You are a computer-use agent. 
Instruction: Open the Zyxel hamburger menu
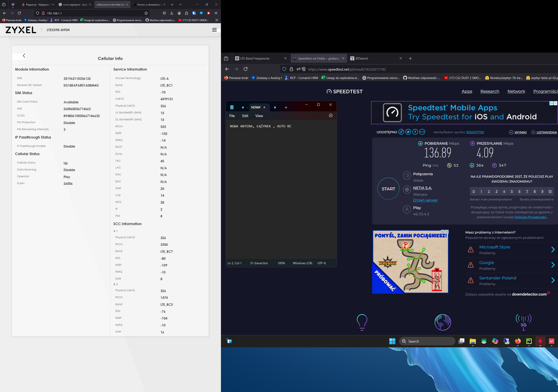[x=214, y=30]
